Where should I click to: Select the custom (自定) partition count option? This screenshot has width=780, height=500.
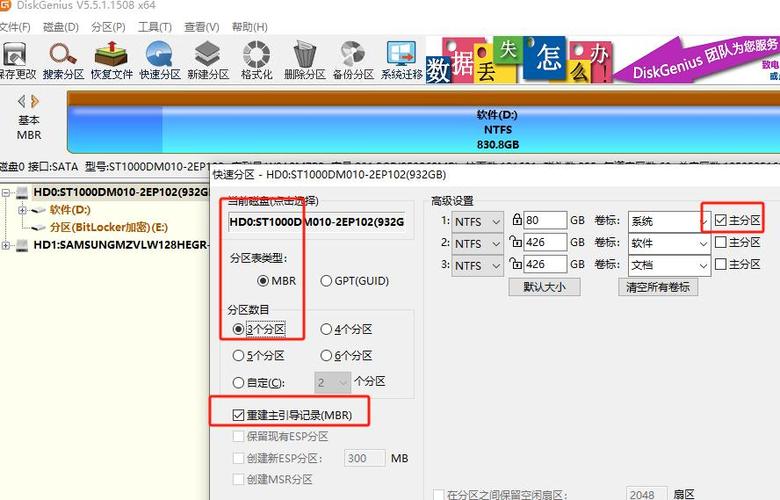tap(259, 383)
